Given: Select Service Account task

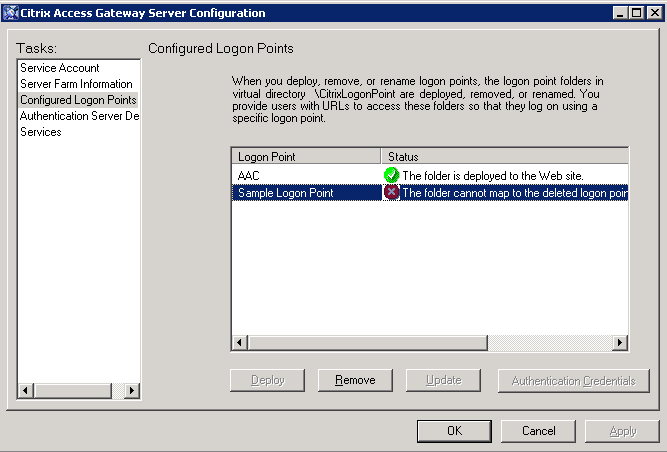Looking at the screenshot, I should tap(60, 68).
